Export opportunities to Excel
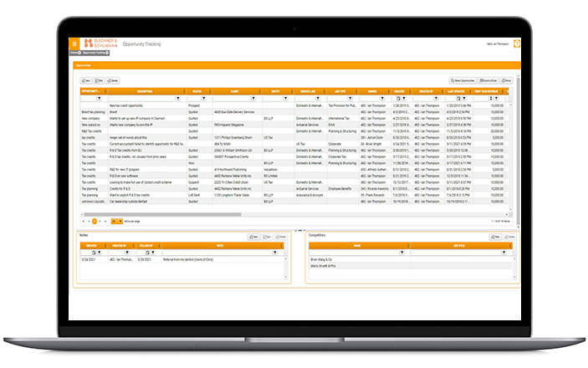The image size is (588, 368). tap(488, 80)
